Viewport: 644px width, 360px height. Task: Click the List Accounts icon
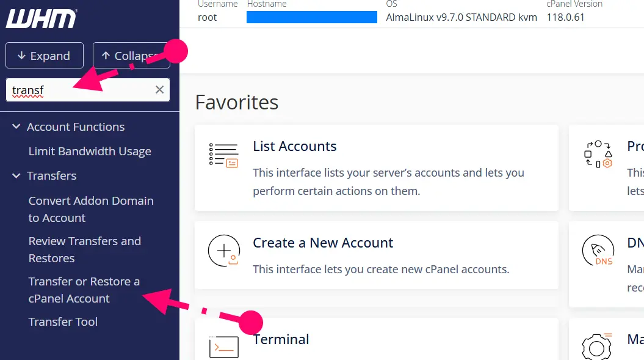pyautogui.click(x=223, y=155)
